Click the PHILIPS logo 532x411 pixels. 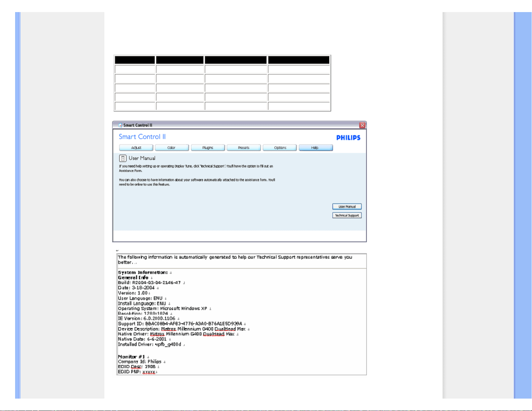coord(348,138)
